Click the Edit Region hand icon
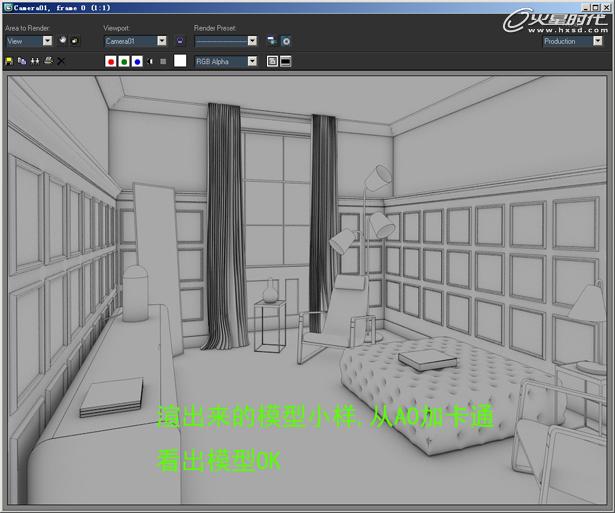The image size is (615, 513). coord(64,41)
